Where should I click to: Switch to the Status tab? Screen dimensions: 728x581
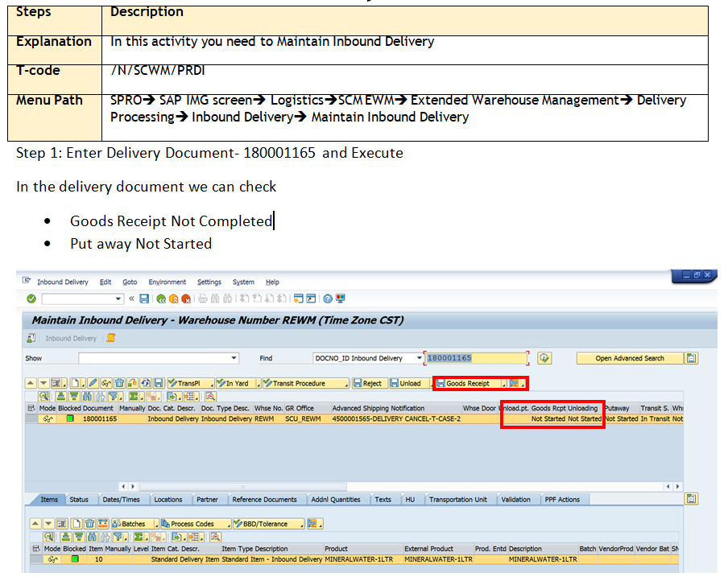[81, 499]
